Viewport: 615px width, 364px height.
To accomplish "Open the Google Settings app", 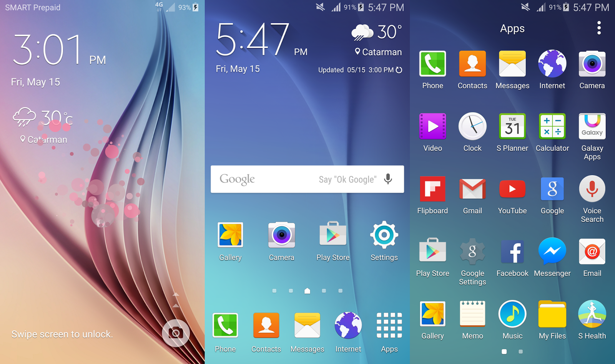I will [x=472, y=262].
